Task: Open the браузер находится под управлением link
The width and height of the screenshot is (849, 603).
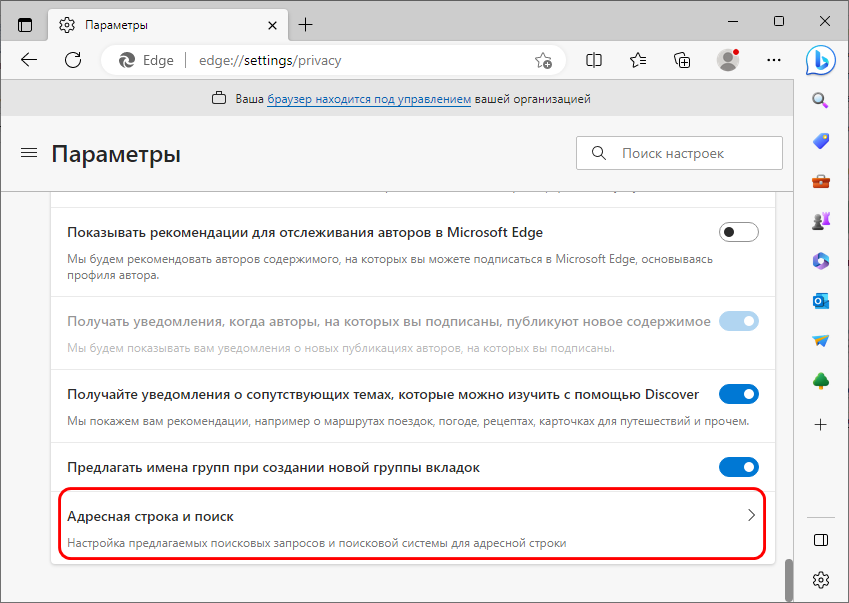Action: coord(369,99)
